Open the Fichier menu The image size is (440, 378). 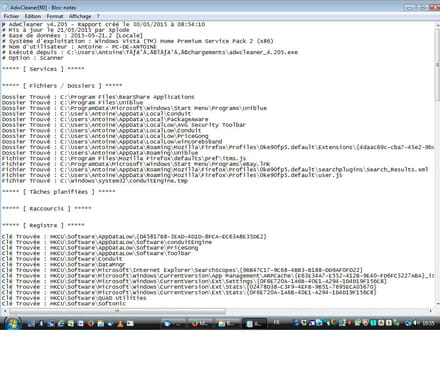(x=11, y=16)
